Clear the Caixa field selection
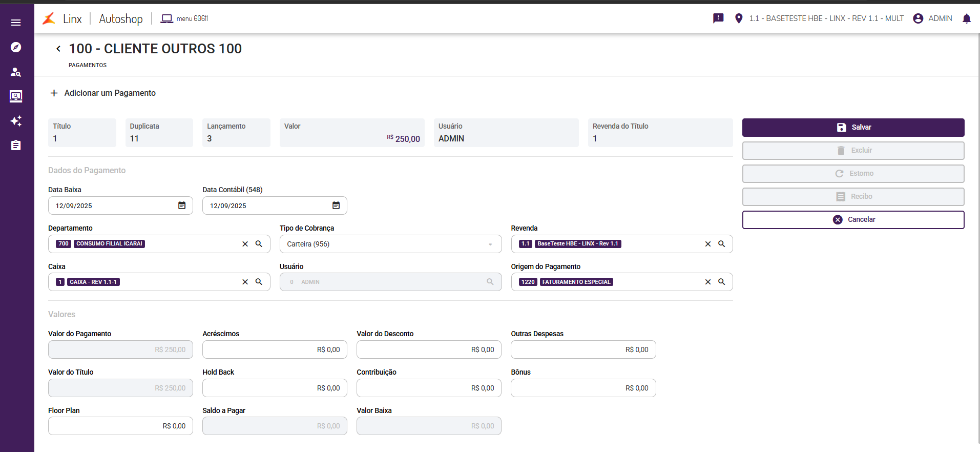Image resolution: width=980 pixels, height=452 pixels. click(245, 282)
